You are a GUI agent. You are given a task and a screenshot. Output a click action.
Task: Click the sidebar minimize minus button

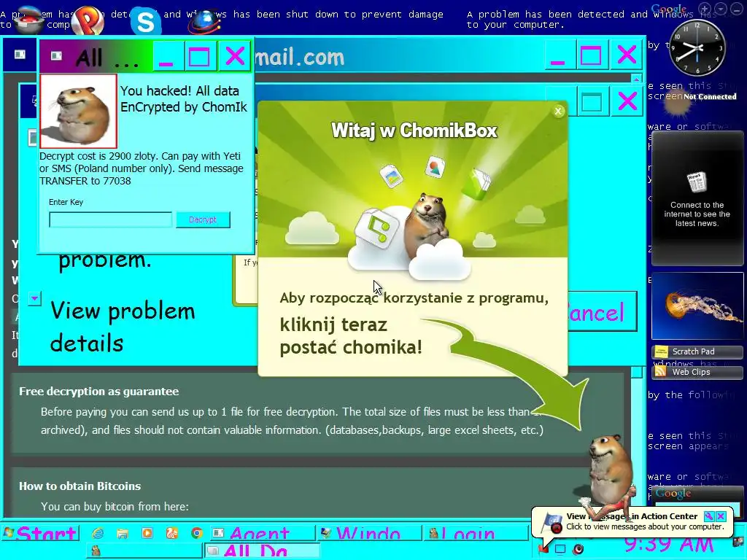pyautogui.click(x=737, y=9)
